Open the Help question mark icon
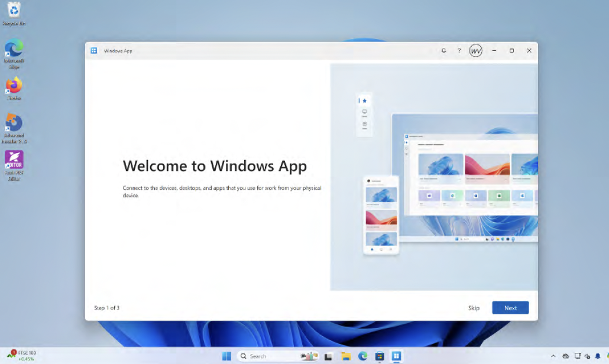Image resolution: width=609 pixels, height=364 pixels. pyautogui.click(x=459, y=50)
